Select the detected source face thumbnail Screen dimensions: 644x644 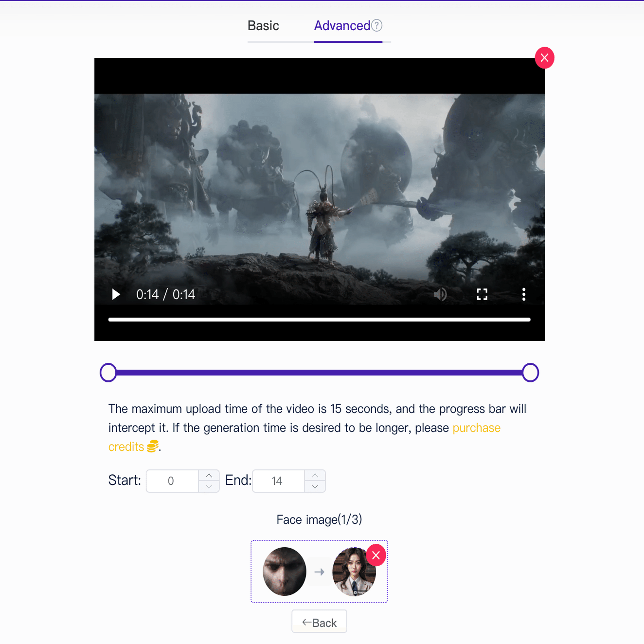pyautogui.click(x=285, y=572)
